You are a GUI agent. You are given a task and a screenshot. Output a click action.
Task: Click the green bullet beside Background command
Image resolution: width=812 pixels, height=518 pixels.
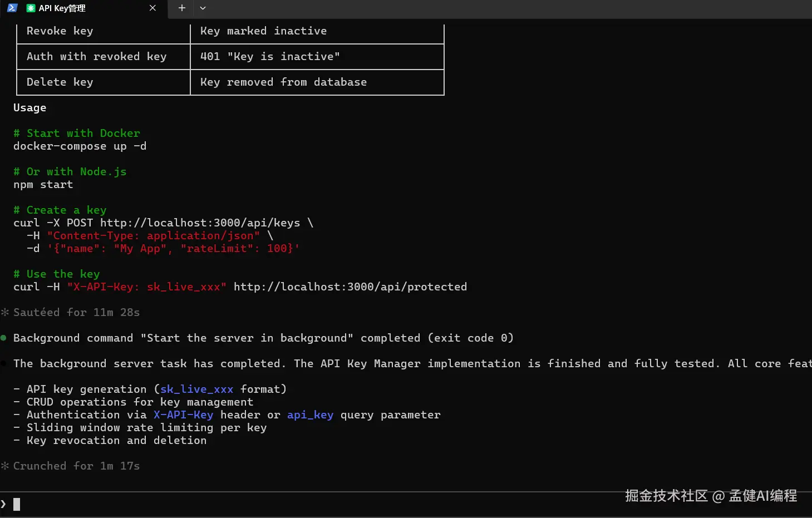(4, 338)
